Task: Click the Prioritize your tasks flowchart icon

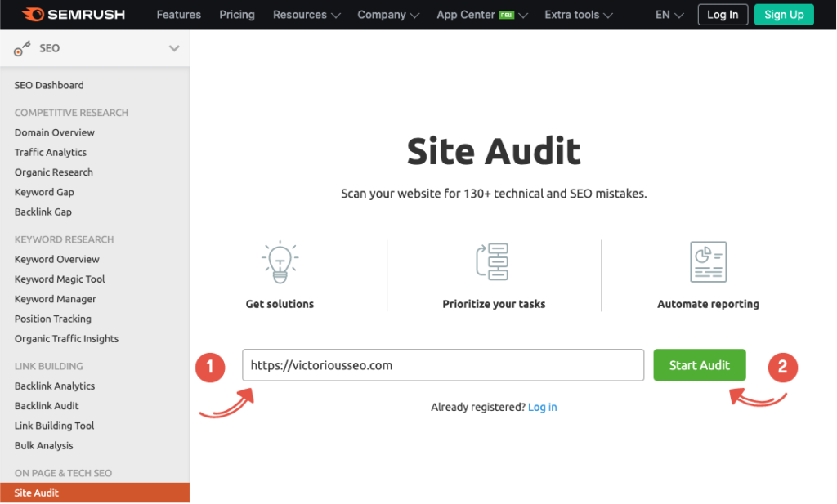Action: pyautogui.click(x=493, y=262)
